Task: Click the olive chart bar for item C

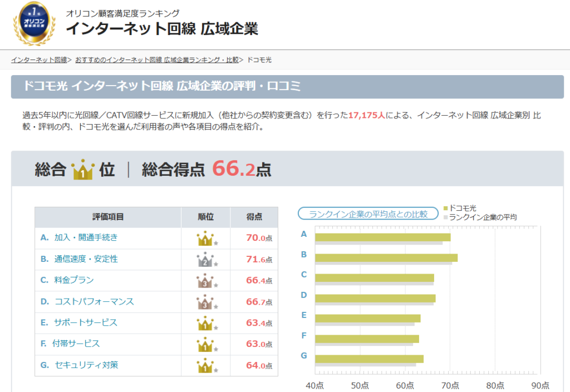Action: click(x=375, y=278)
